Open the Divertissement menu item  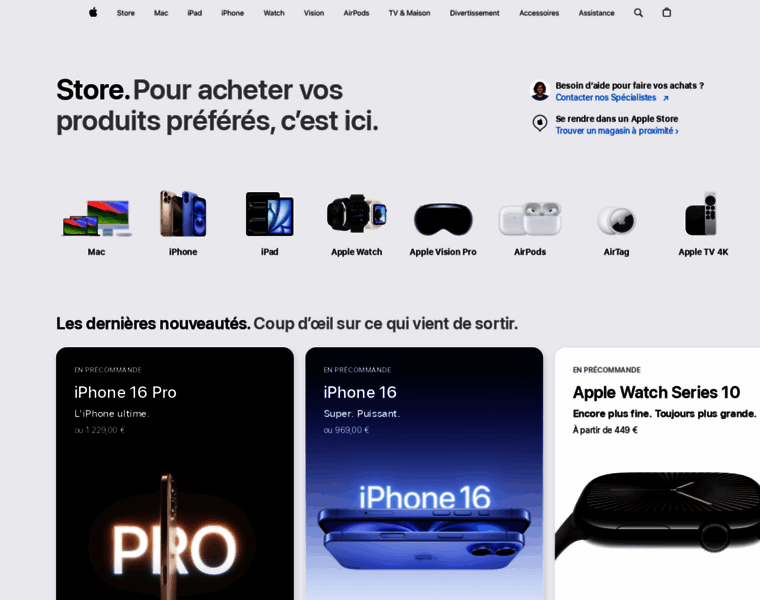[x=474, y=13]
